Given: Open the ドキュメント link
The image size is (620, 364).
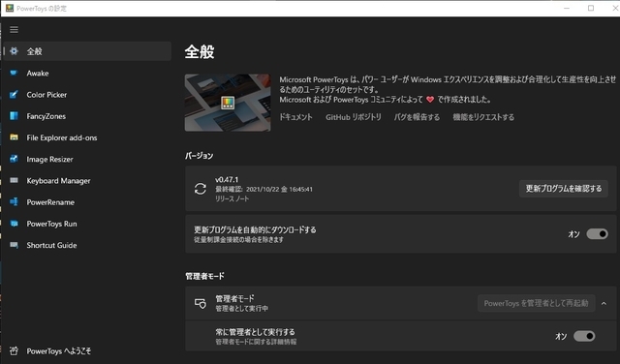Looking at the screenshot, I should pos(295,117).
